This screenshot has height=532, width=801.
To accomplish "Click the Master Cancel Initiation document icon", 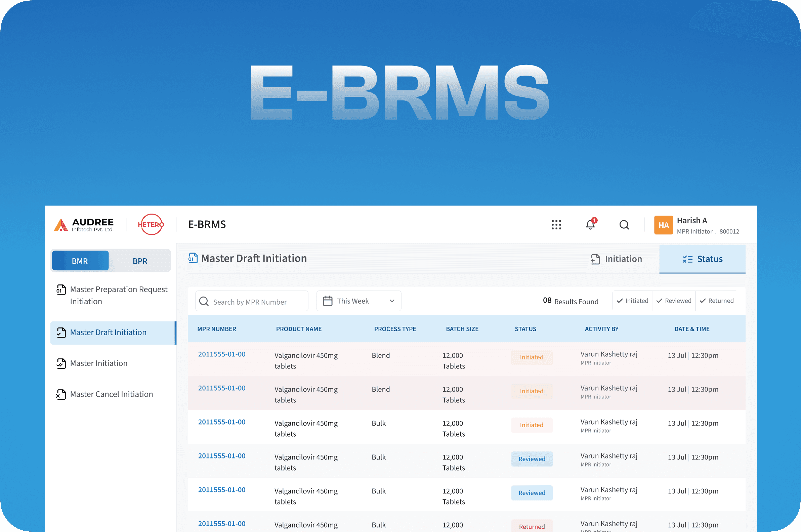I will tap(61, 394).
